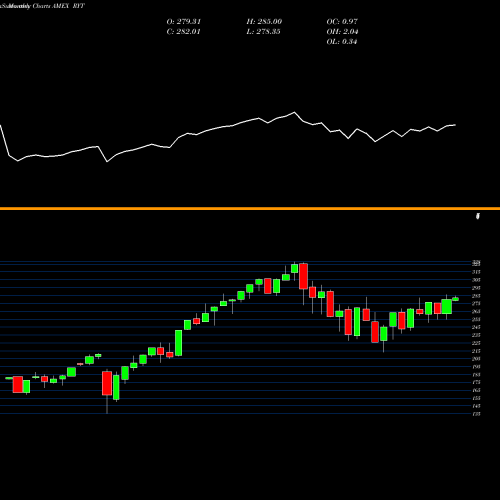Click the 135 price axis label
500x500 pixels.
[476, 414]
